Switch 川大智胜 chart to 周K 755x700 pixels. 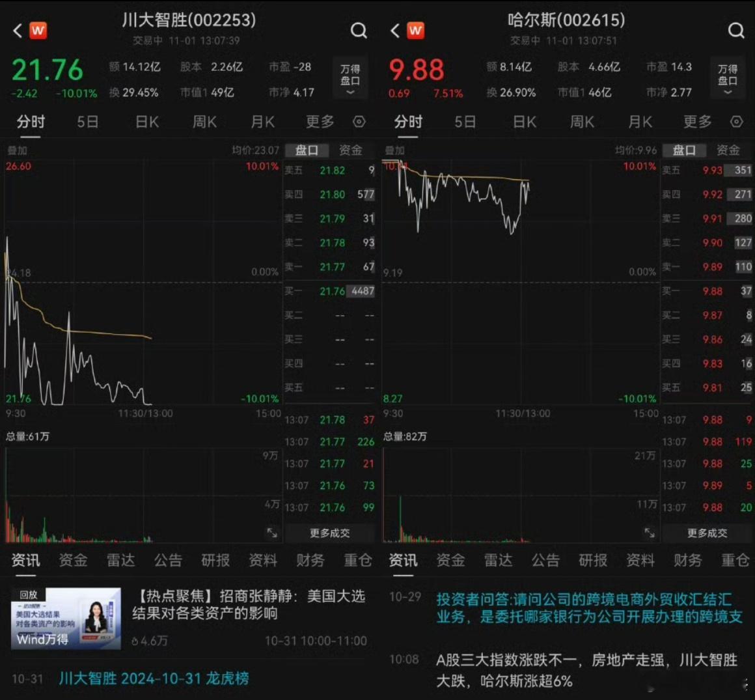point(204,122)
